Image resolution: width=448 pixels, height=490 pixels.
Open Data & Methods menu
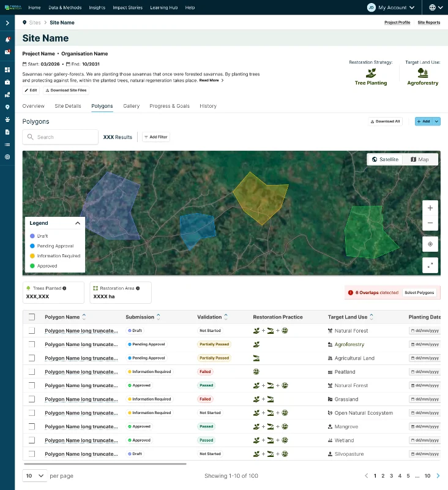click(x=65, y=7)
